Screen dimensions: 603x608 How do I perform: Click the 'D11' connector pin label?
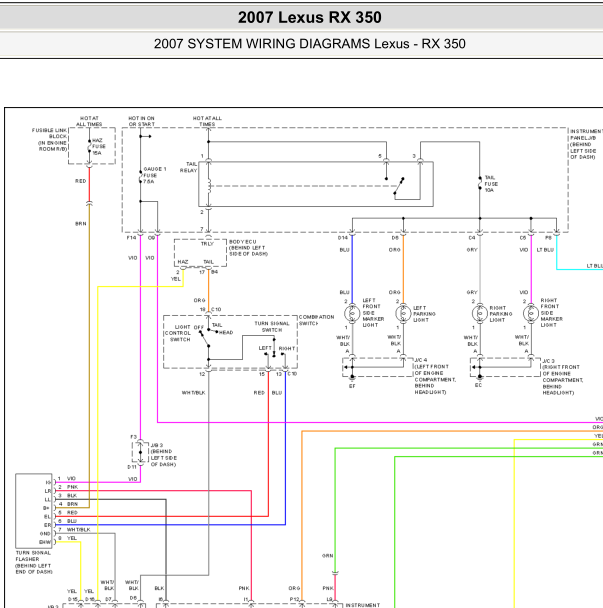132,467
